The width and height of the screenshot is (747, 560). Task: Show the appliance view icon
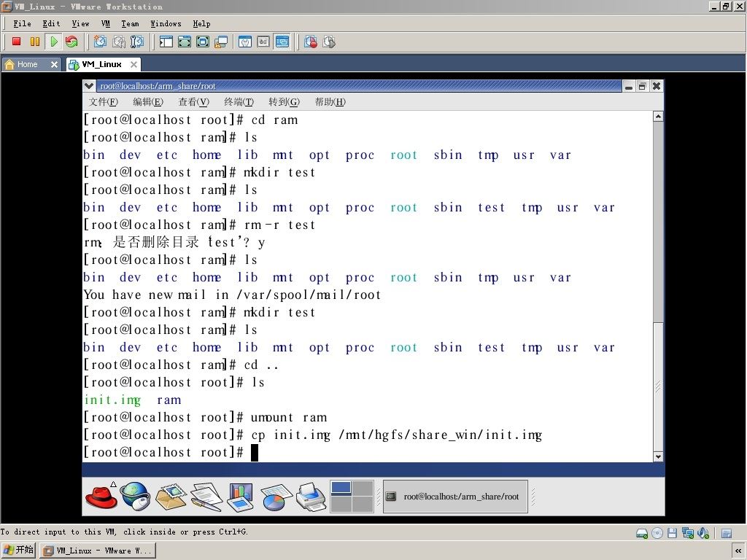[x=263, y=42]
